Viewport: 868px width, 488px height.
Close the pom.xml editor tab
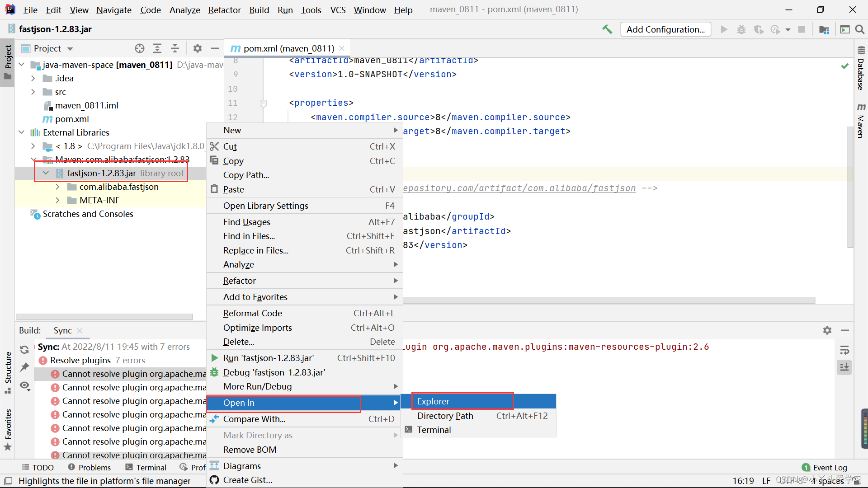tap(342, 48)
